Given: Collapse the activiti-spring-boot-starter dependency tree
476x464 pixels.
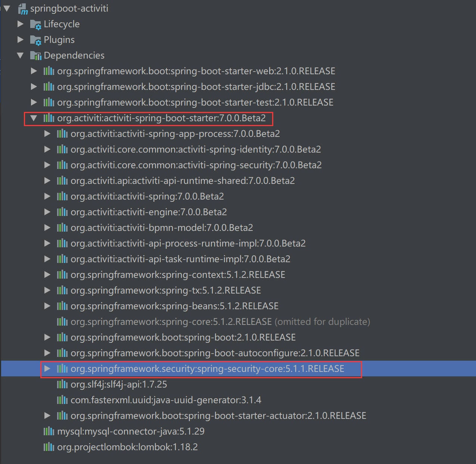Looking at the screenshot, I should click(x=34, y=118).
